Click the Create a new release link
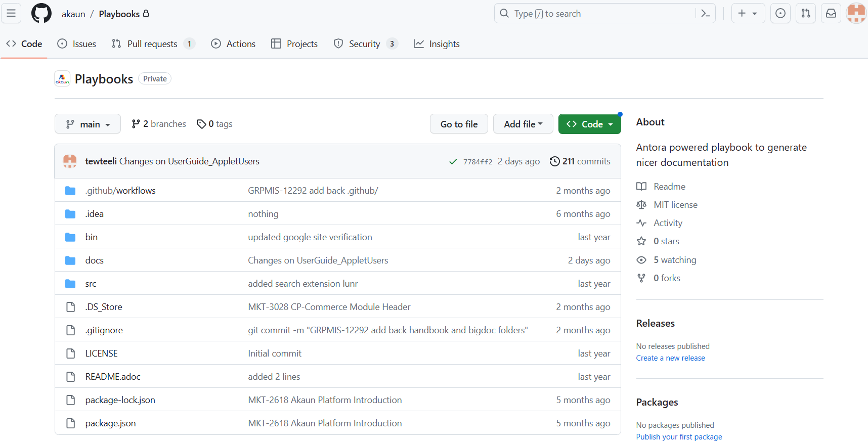 click(x=670, y=358)
